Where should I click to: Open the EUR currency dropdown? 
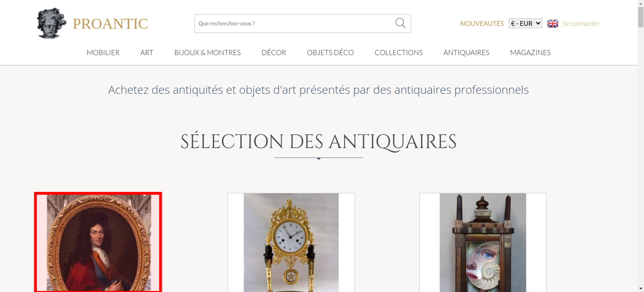(x=526, y=23)
